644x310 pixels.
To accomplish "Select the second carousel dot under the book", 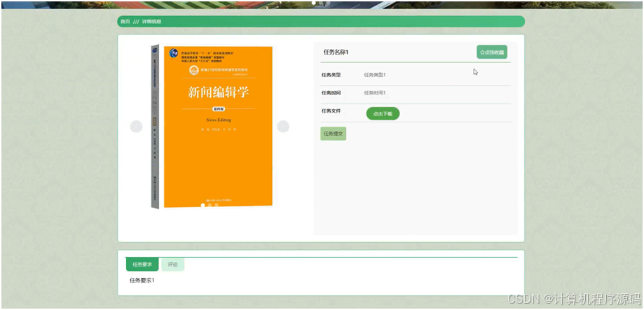I will tap(210, 204).
